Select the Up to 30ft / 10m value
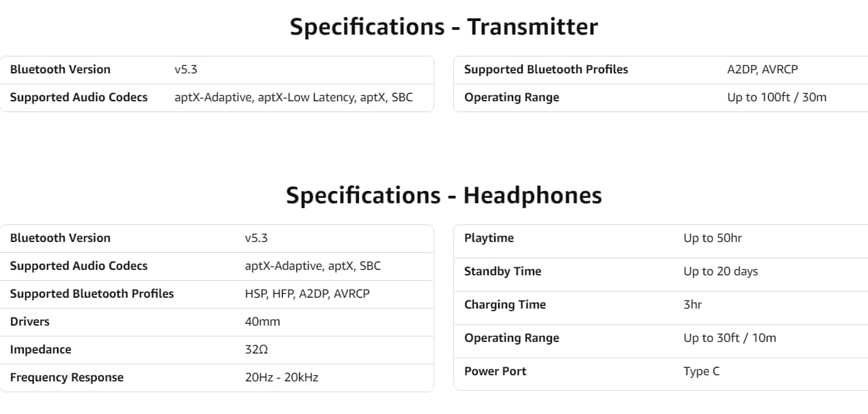868x414 pixels. [x=729, y=338]
